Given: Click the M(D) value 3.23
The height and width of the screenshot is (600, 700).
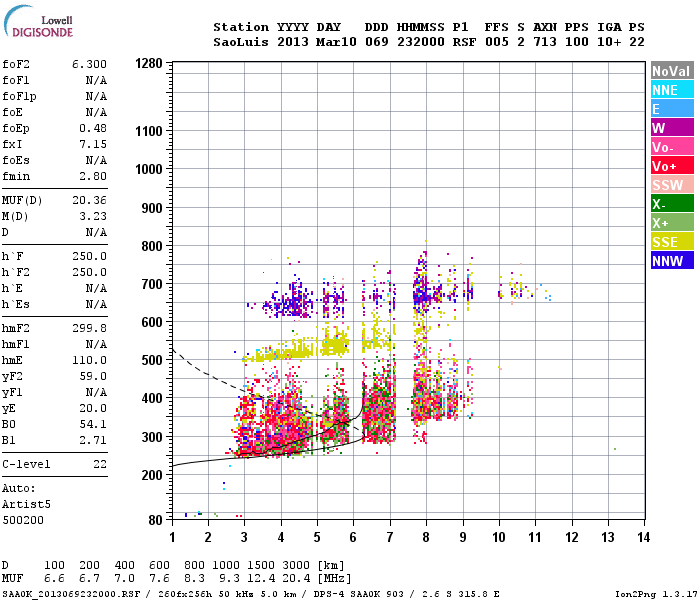Looking at the screenshot, I should click(93, 216).
